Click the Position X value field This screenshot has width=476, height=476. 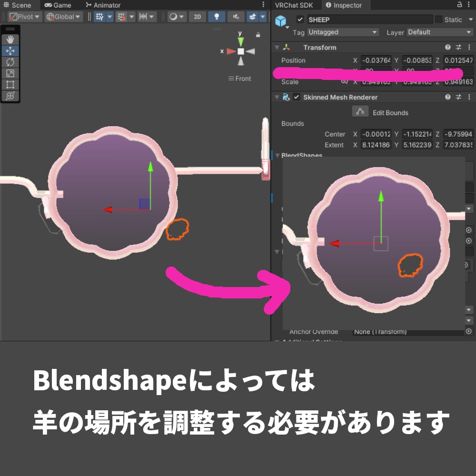[x=376, y=60]
